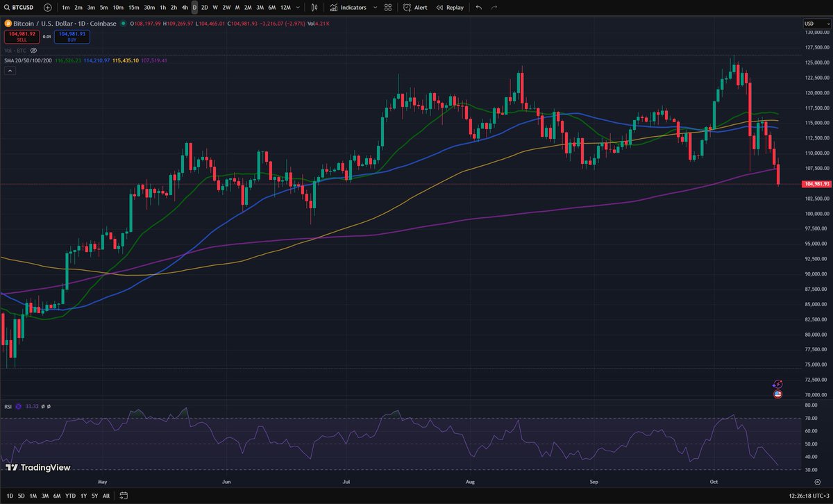Open the layout grid selector icon
This screenshot has width=833, height=504.
[387, 8]
